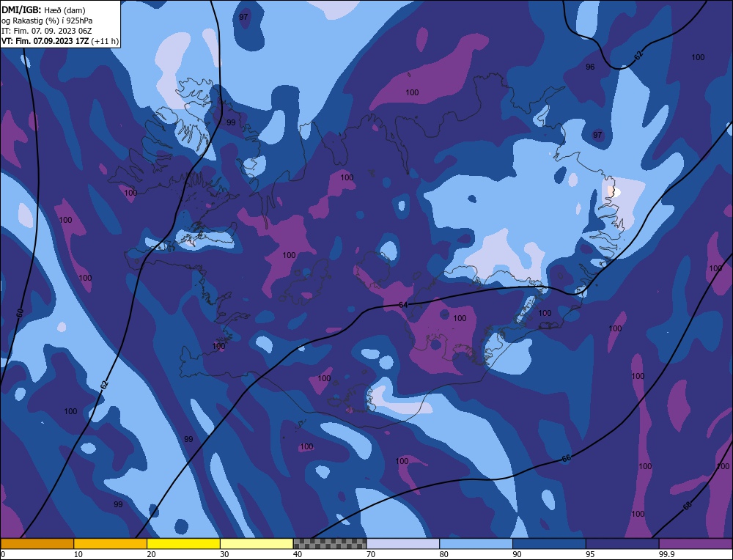Click the dark orange 0–10 legend swatch
Viewport: 733px width, 560px height.
pyautogui.click(x=37, y=543)
